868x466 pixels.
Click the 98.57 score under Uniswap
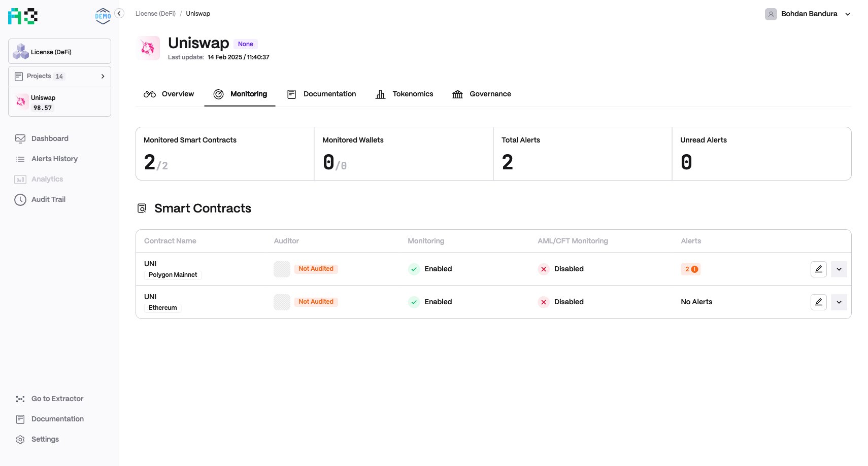click(x=43, y=108)
